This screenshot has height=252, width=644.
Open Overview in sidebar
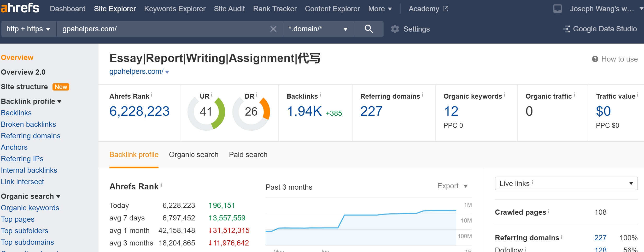[x=17, y=57]
